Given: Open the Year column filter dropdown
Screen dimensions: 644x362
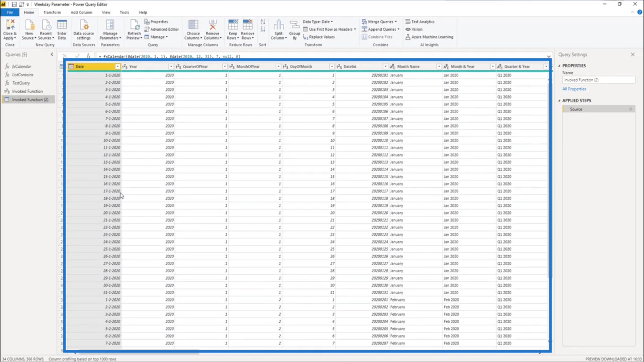Looking at the screenshot, I should [171, 67].
